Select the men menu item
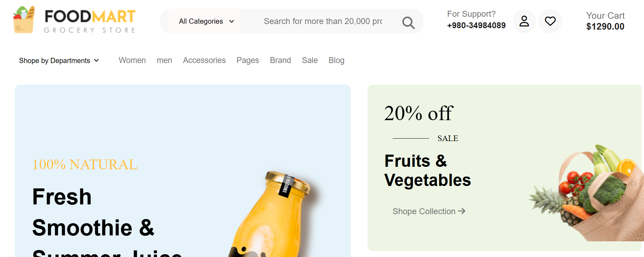 coord(164,60)
